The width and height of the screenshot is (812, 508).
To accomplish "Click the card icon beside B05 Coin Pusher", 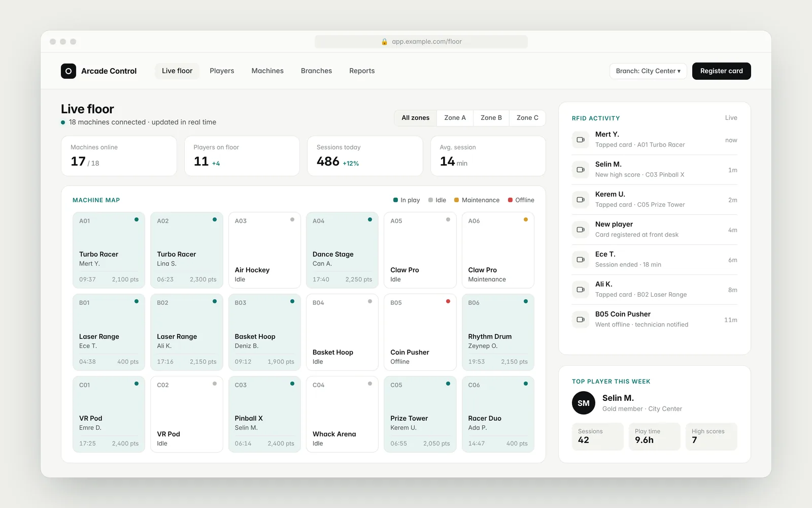I will [581, 320].
